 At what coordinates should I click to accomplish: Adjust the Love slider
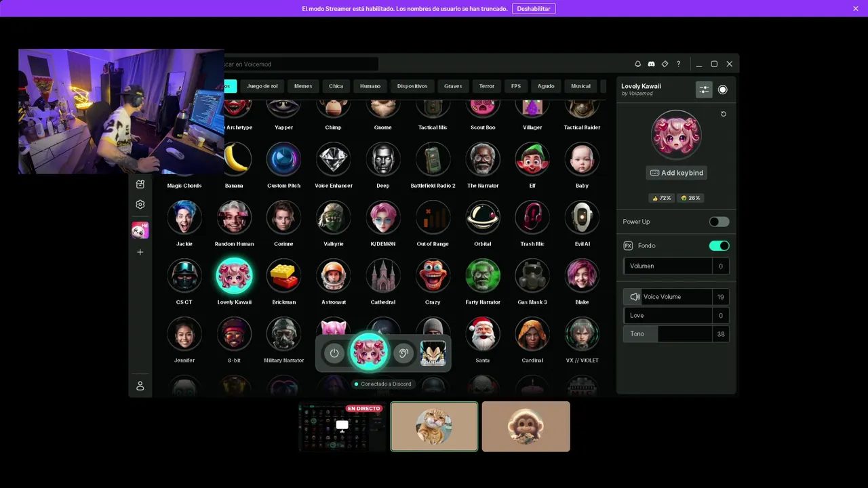[677, 315]
